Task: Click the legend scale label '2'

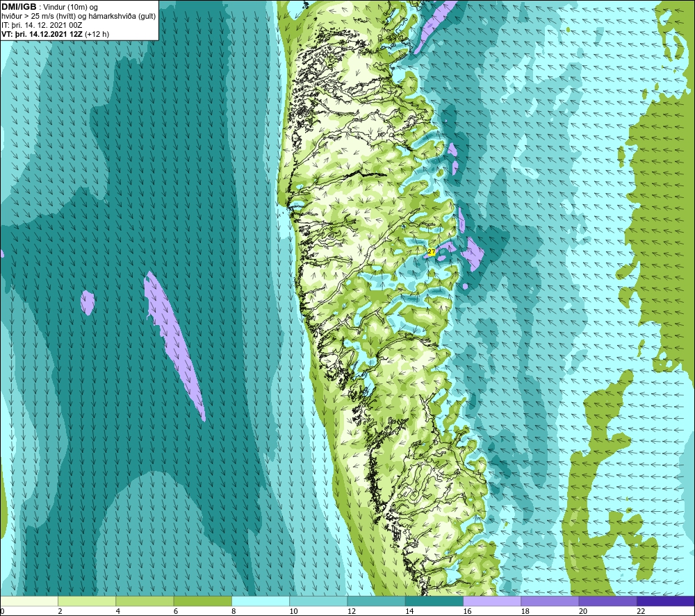Action: (60, 611)
